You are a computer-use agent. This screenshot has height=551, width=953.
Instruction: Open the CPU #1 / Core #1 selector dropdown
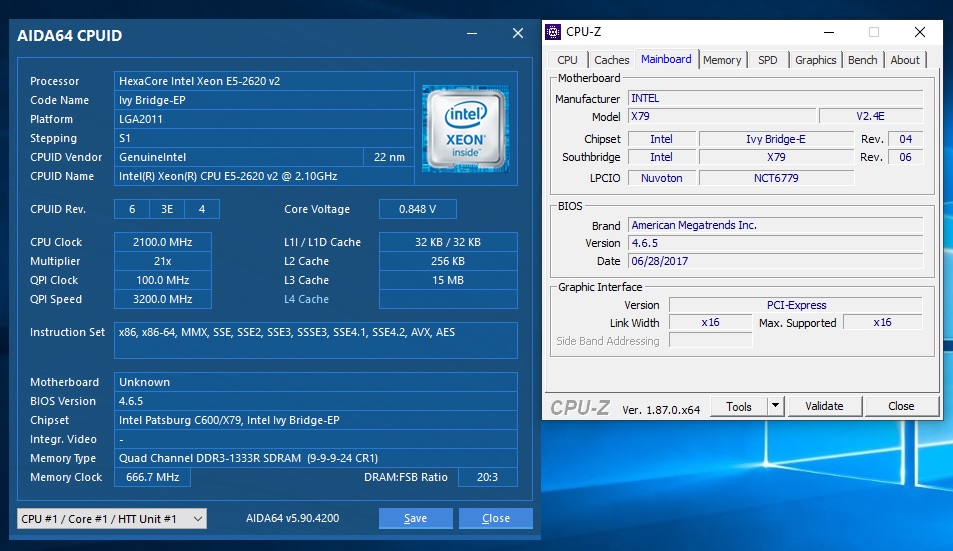112,519
